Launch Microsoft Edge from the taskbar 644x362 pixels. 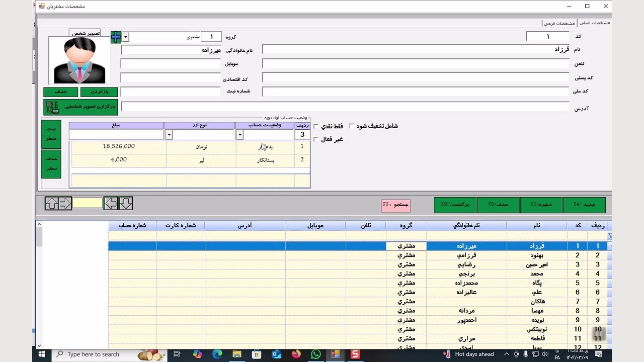click(x=217, y=354)
